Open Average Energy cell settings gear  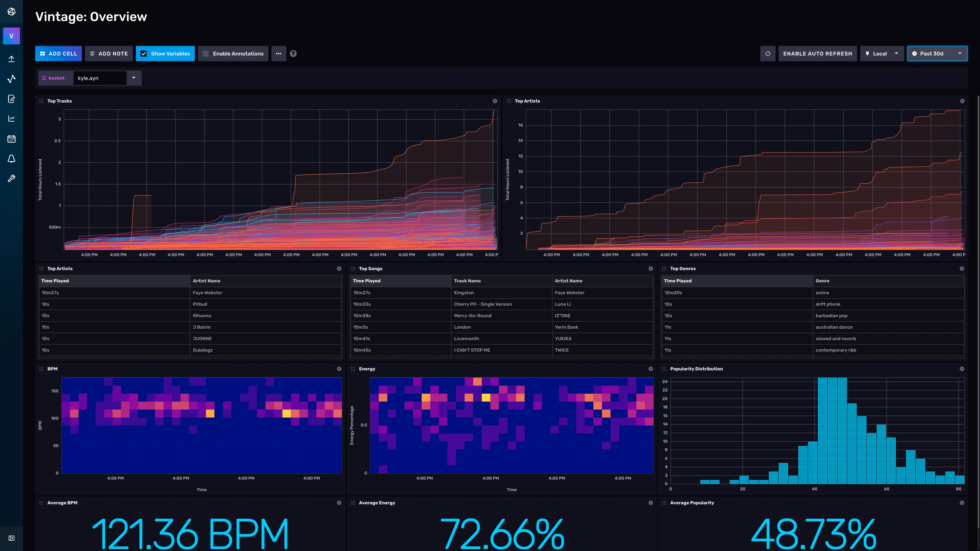[651, 503]
